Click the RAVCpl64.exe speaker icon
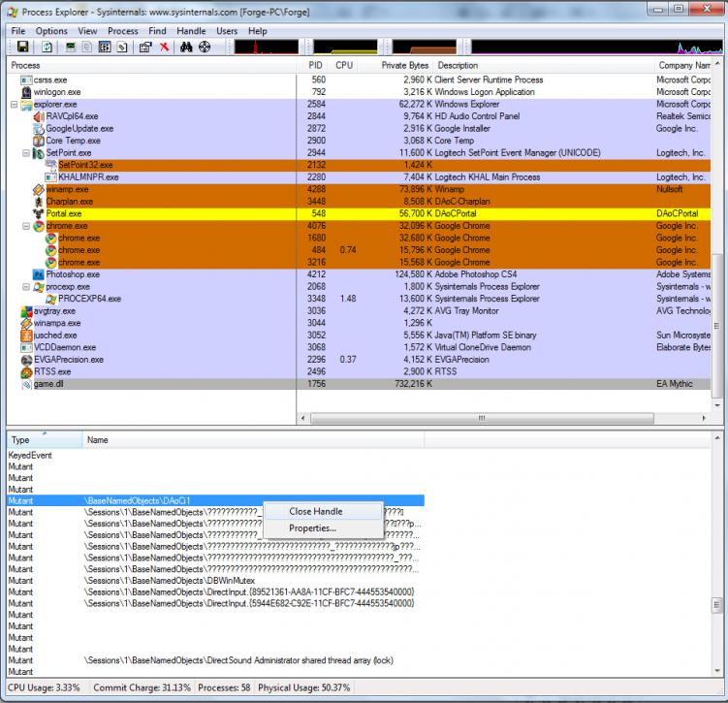This screenshot has height=703, width=728. pos(39,116)
